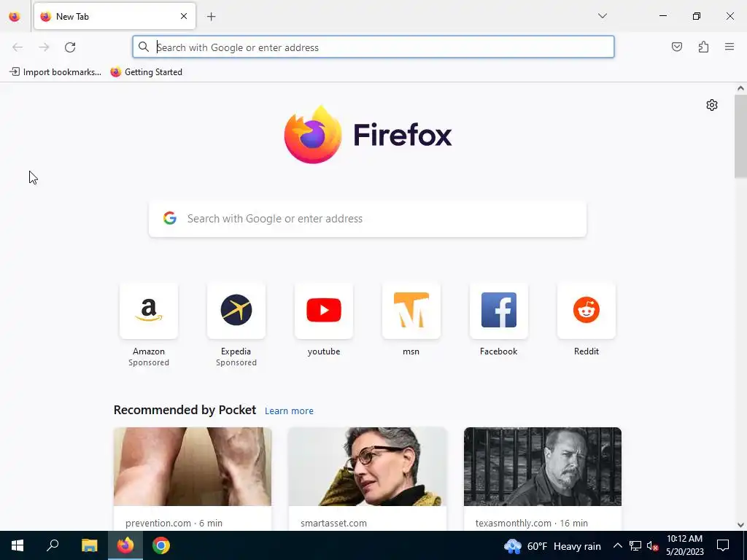This screenshot has height=560, width=747.
Task: Go back with the back arrow
Action: click(x=18, y=47)
